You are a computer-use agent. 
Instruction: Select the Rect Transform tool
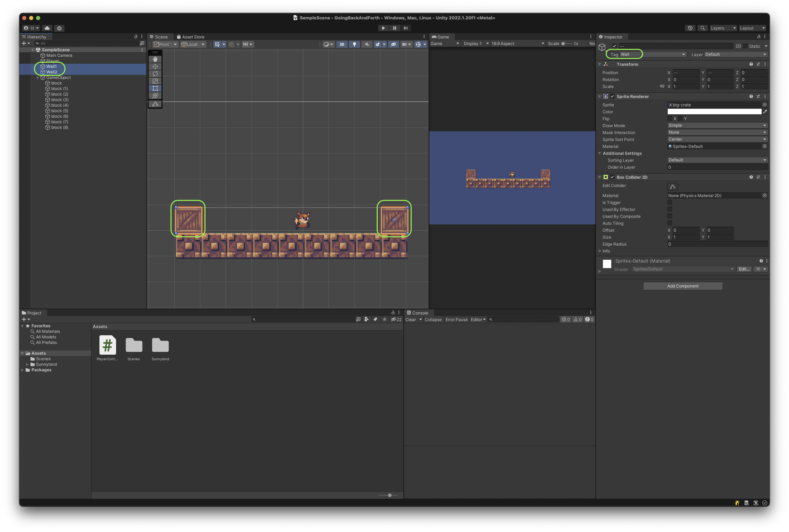click(155, 88)
